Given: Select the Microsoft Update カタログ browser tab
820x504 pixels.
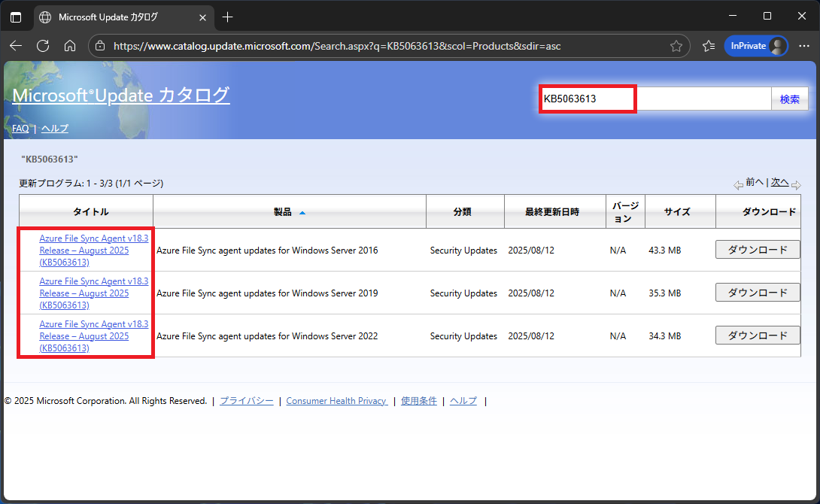Looking at the screenshot, I should 124,17.
